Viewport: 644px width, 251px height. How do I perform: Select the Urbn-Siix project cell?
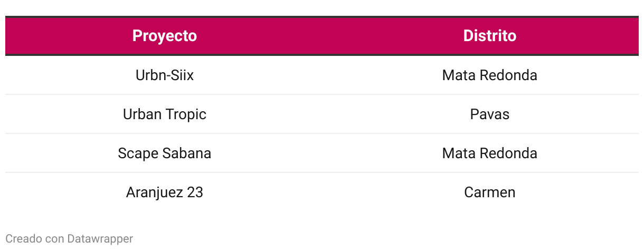pos(164,75)
